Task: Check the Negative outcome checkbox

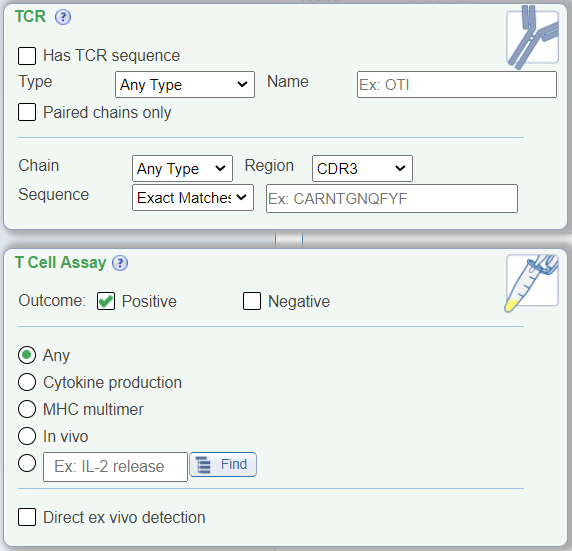Action: point(252,301)
